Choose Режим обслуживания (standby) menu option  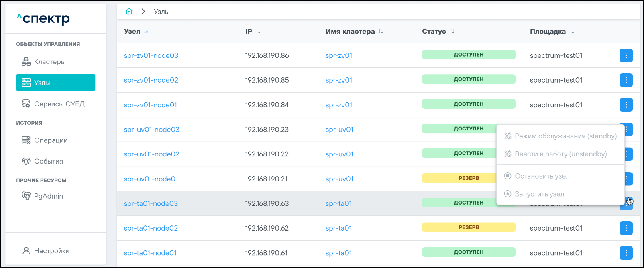coord(565,136)
